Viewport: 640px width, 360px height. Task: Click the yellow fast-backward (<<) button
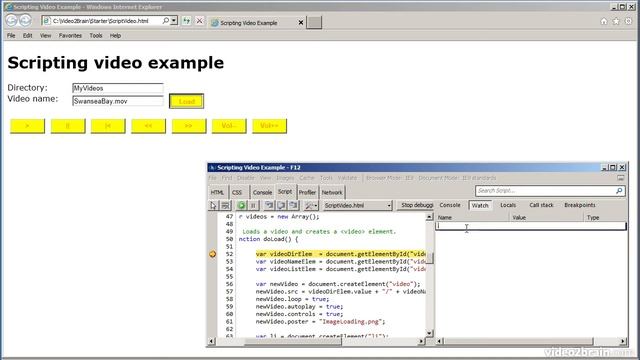[x=149, y=126]
